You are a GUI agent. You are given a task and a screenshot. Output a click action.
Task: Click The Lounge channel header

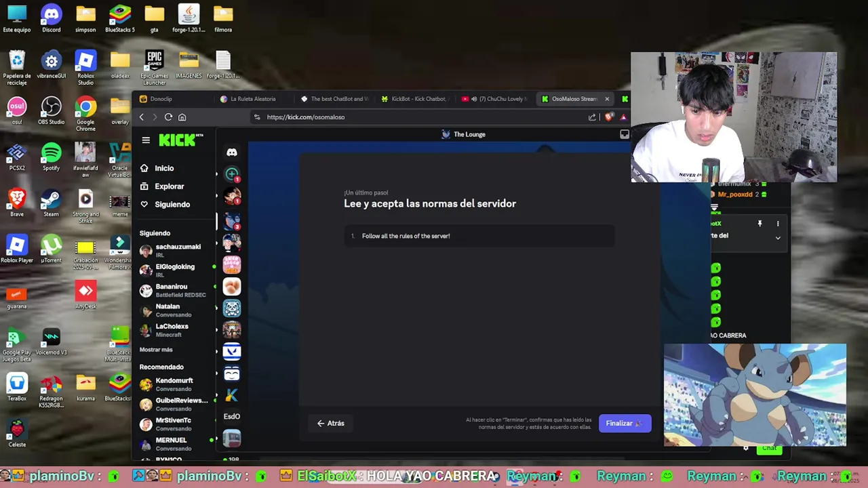[463, 134]
